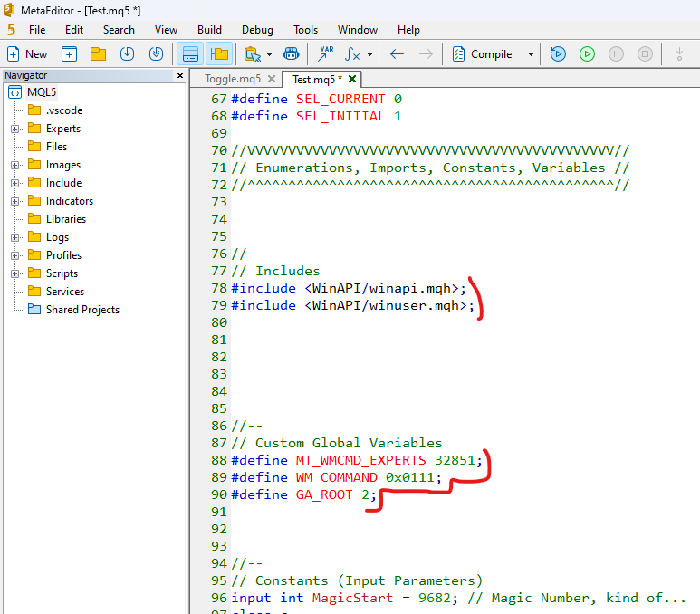The height and width of the screenshot is (614, 700).
Task: Select the .vscode folder
Action: pyautogui.click(x=64, y=110)
